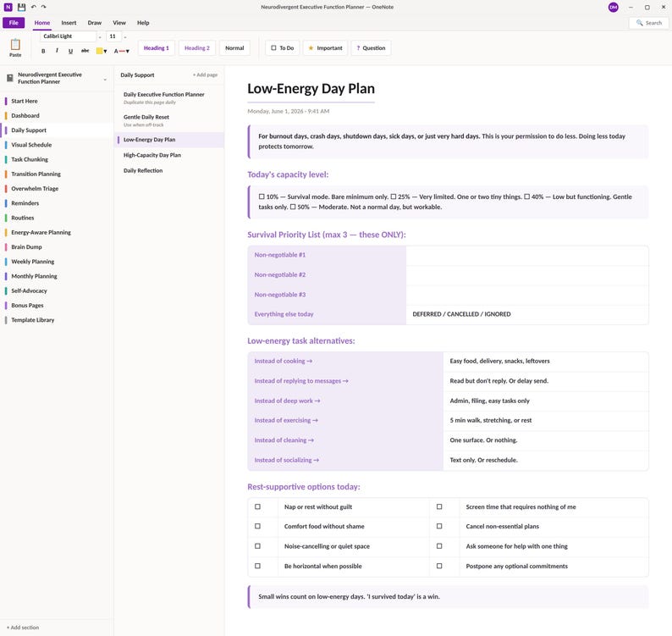The height and width of the screenshot is (636, 672).
Task: Open the Daily Reflection page
Action: click(x=169, y=171)
